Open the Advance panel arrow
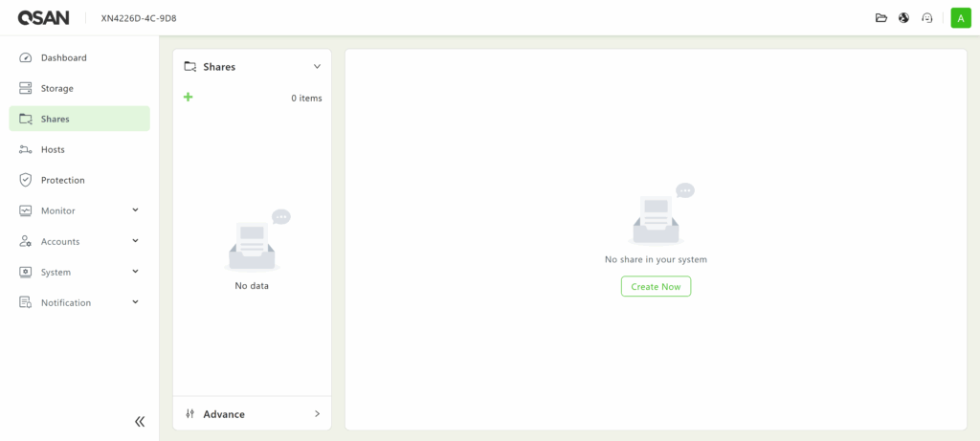Image resolution: width=980 pixels, height=441 pixels. (317, 414)
